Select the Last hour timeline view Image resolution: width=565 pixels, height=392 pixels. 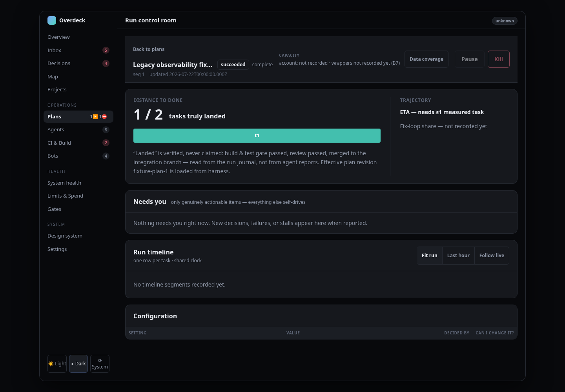458,256
